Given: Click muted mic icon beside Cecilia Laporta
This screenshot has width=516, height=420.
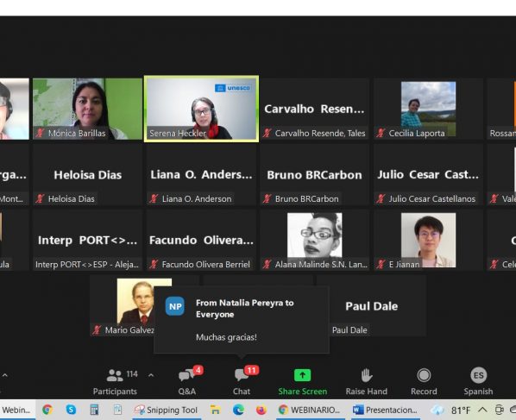Looking at the screenshot, I should click(x=381, y=133).
